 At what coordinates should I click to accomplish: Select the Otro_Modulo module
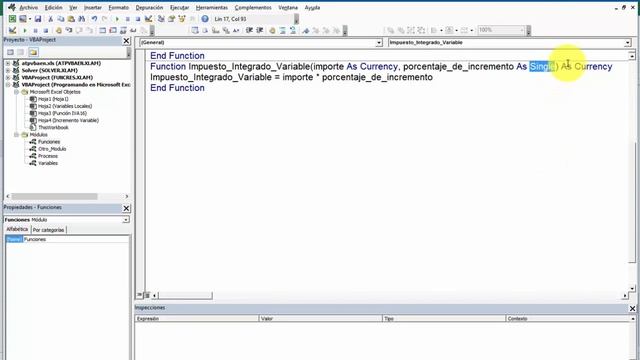coord(52,149)
